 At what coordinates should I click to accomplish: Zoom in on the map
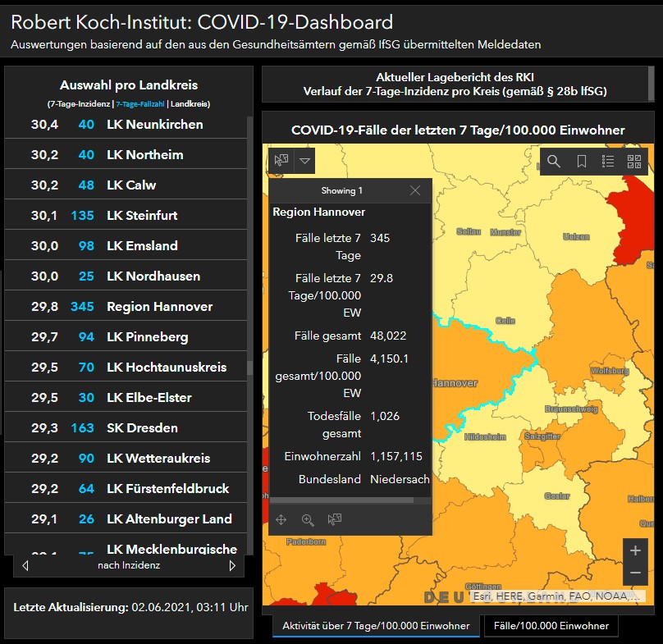635,550
